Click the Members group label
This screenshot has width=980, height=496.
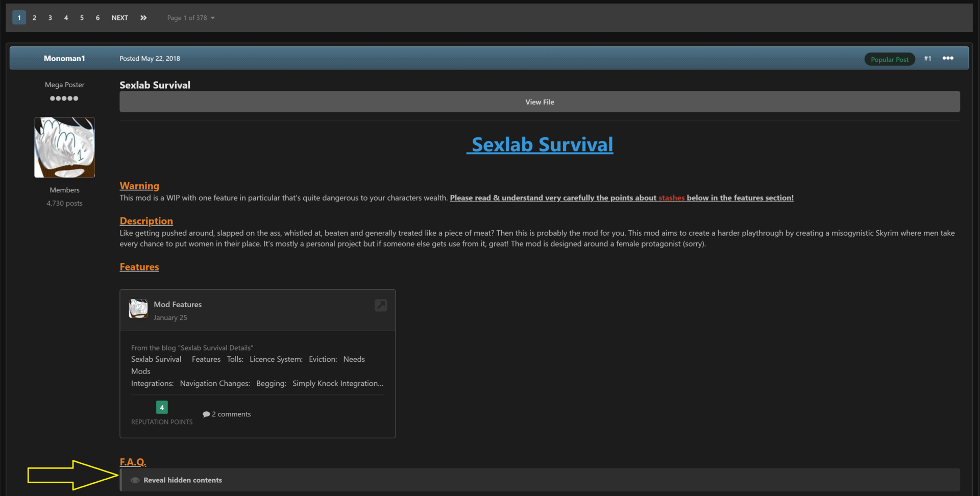64,190
